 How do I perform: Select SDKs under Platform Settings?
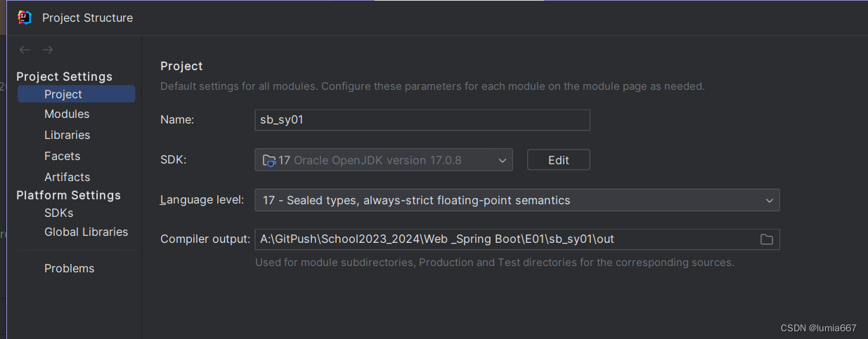[58, 213]
